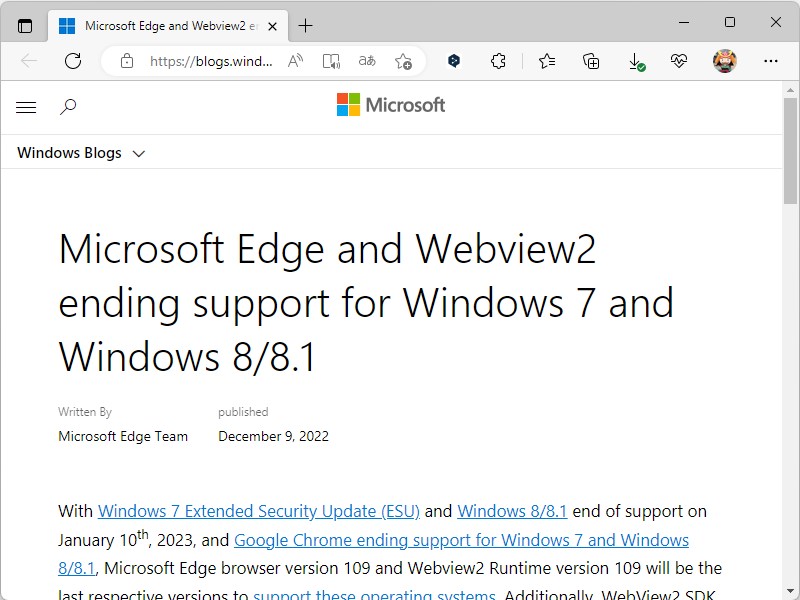Image resolution: width=800 pixels, height=600 pixels.
Task: Translate the page with the translate icon
Action: click(367, 60)
